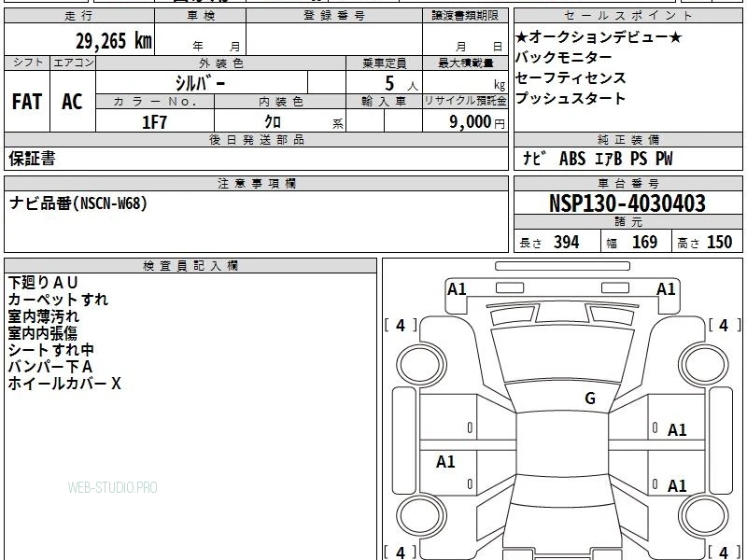Click the 輸入車 header cell

click(x=384, y=101)
